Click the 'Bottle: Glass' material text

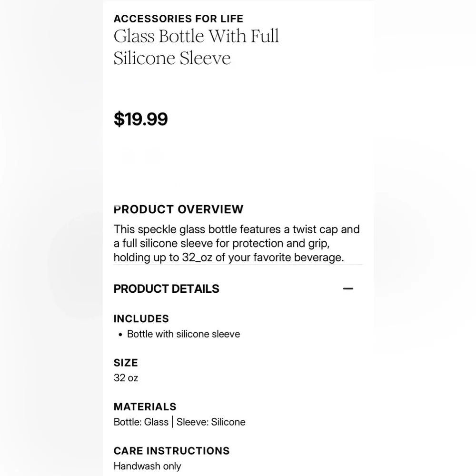point(141,422)
